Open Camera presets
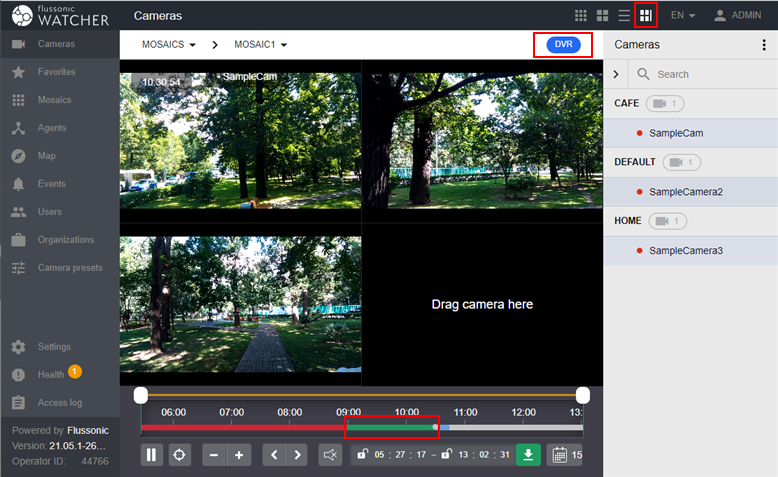The width and height of the screenshot is (778, 477). [x=60, y=268]
